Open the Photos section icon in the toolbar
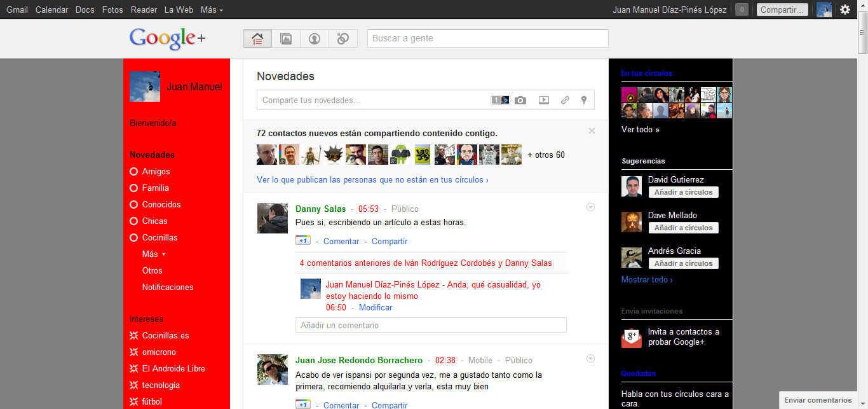The height and width of the screenshot is (409, 868). (285, 38)
